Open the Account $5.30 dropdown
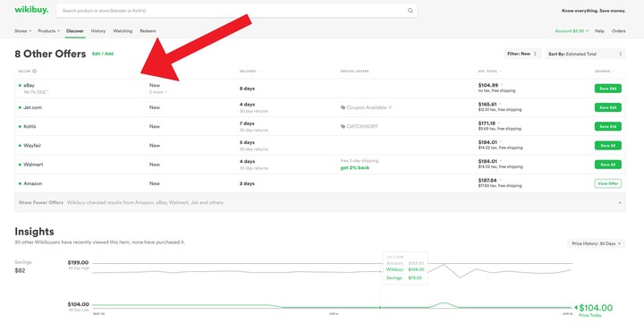This screenshot has height=332, width=644. 572,30
